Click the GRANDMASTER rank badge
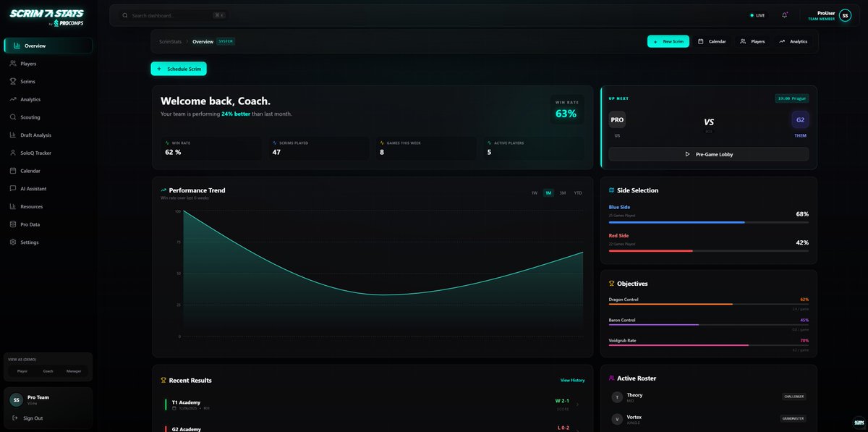This screenshot has height=432, width=868. tap(793, 418)
